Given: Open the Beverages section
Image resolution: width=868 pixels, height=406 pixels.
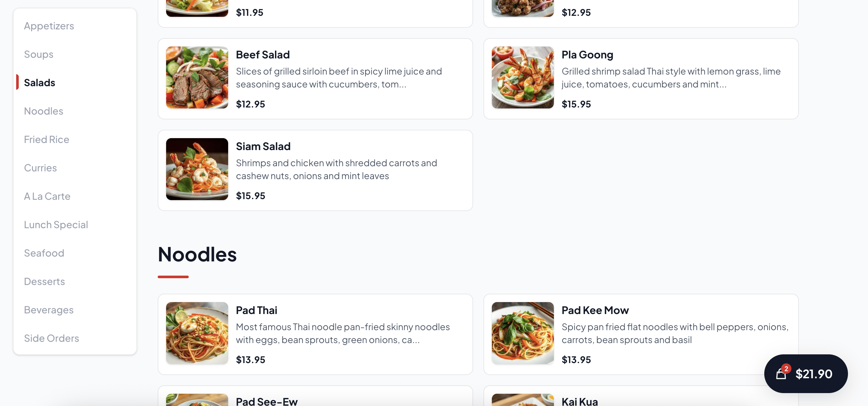Looking at the screenshot, I should click(48, 310).
